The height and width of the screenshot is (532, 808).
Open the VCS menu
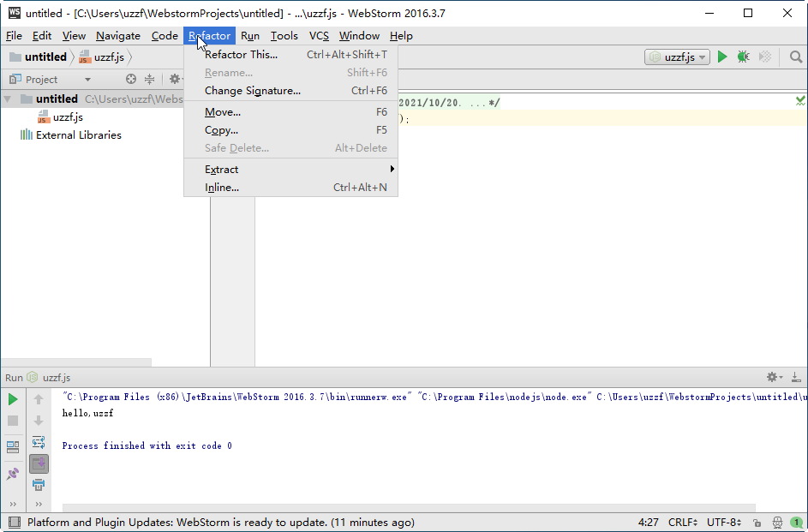pos(319,35)
